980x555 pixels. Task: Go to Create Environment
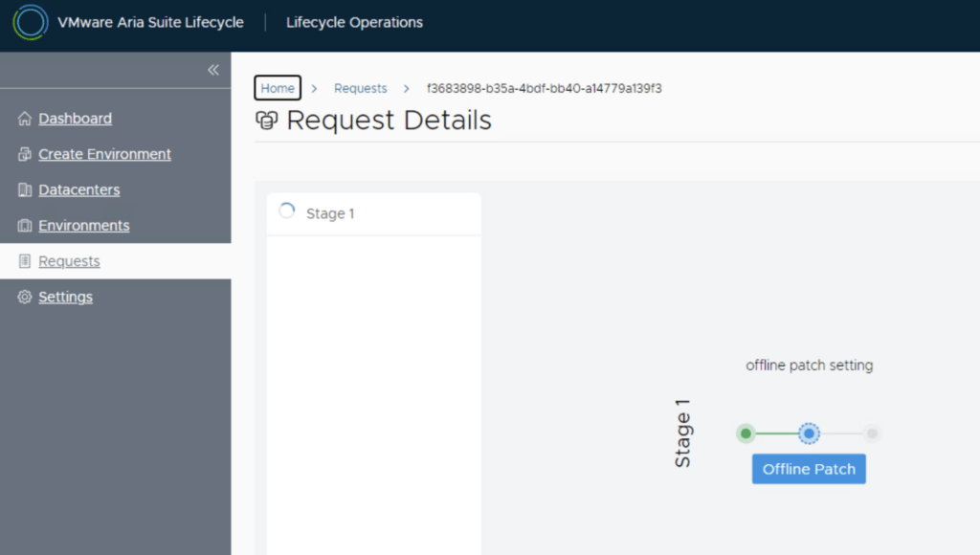pyautogui.click(x=104, y=154)
